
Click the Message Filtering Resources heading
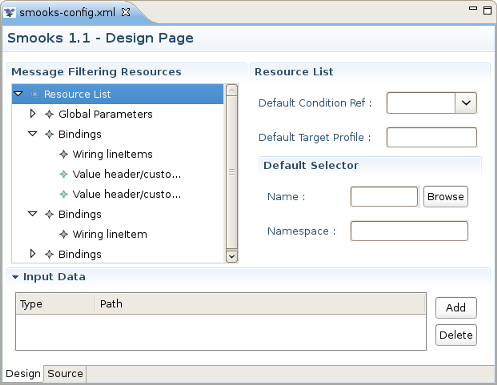point(96,72)
